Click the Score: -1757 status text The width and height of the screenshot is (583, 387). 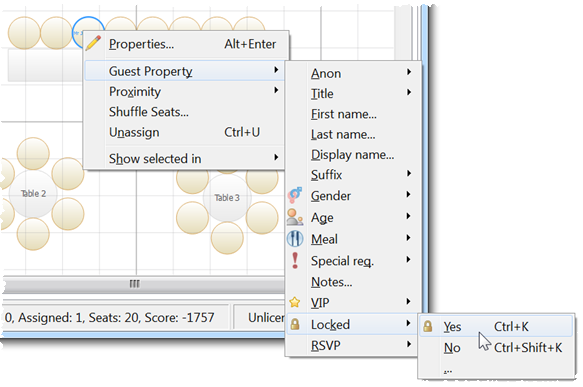click(x=179, y=317)
